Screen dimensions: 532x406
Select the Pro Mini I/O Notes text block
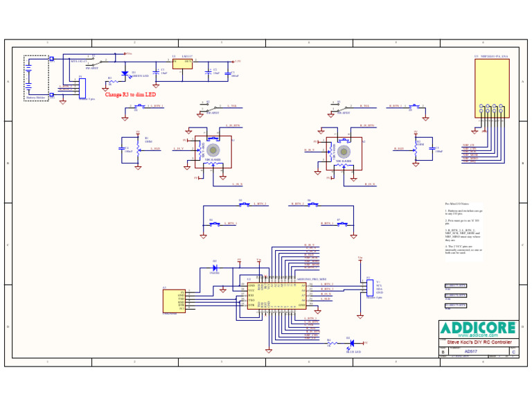pyautogui.click(x=464, y=229)
